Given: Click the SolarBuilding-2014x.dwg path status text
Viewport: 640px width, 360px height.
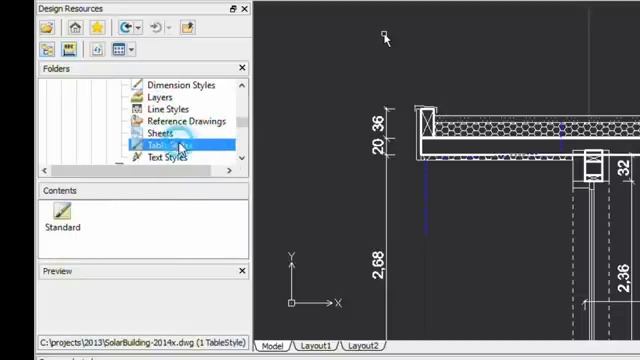Looking at the screenshot, I should pyautogui.click(x=143, y=342).
